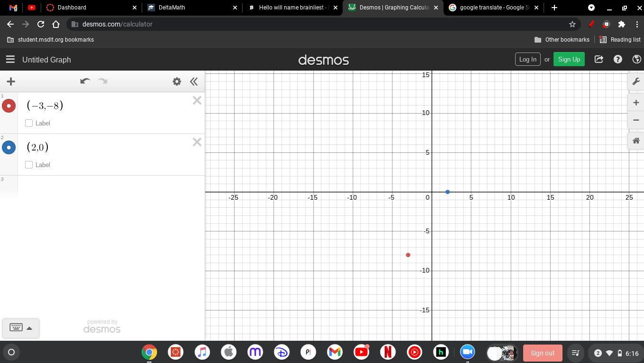
Task: Open Disney+ from the shelf
Action: pyautogui.click(x=281, y=352)
